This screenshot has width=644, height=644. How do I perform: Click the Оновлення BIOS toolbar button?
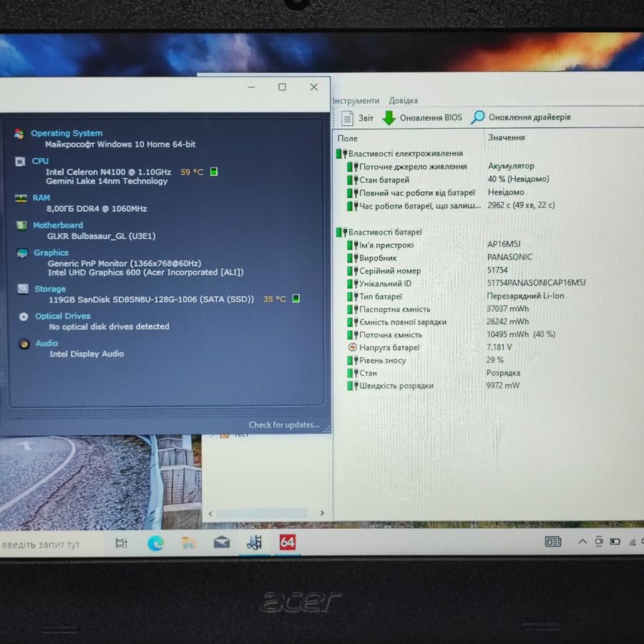(422, 117)
